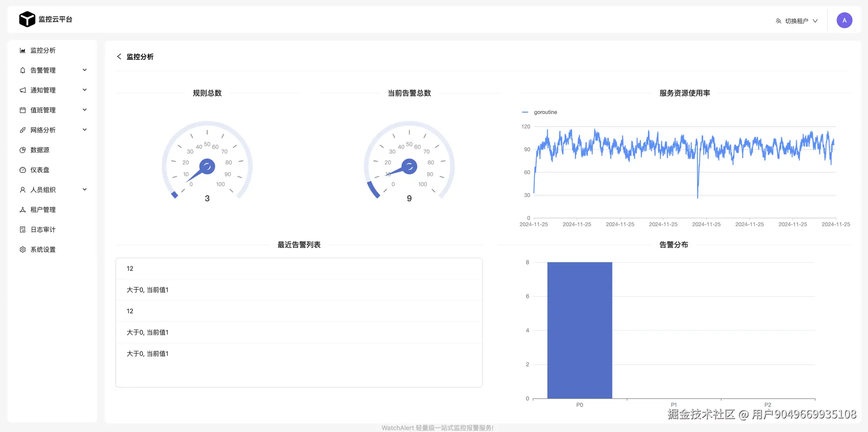Image resolution: width=868 pixels, height=432 pixels.
Task: Click the 最近告警列表 heading
Action: (x=299, y=245)
